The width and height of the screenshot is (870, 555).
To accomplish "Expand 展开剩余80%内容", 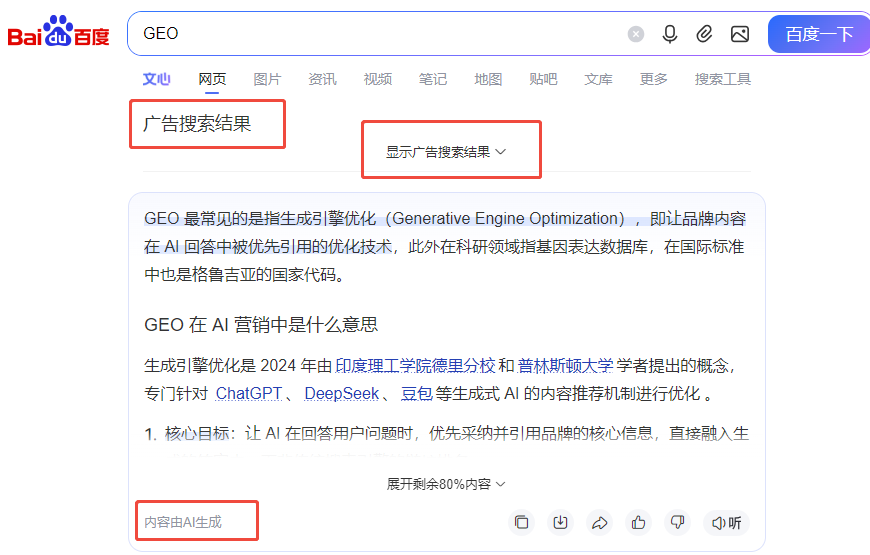I will click(x=446, y=484).
